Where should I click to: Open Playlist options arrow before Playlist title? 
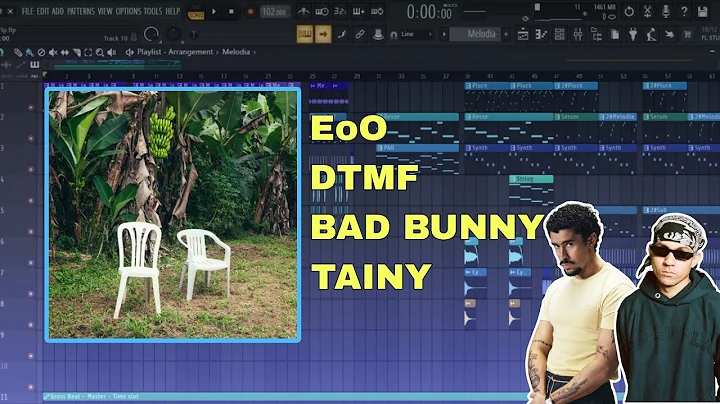[129, 52]
